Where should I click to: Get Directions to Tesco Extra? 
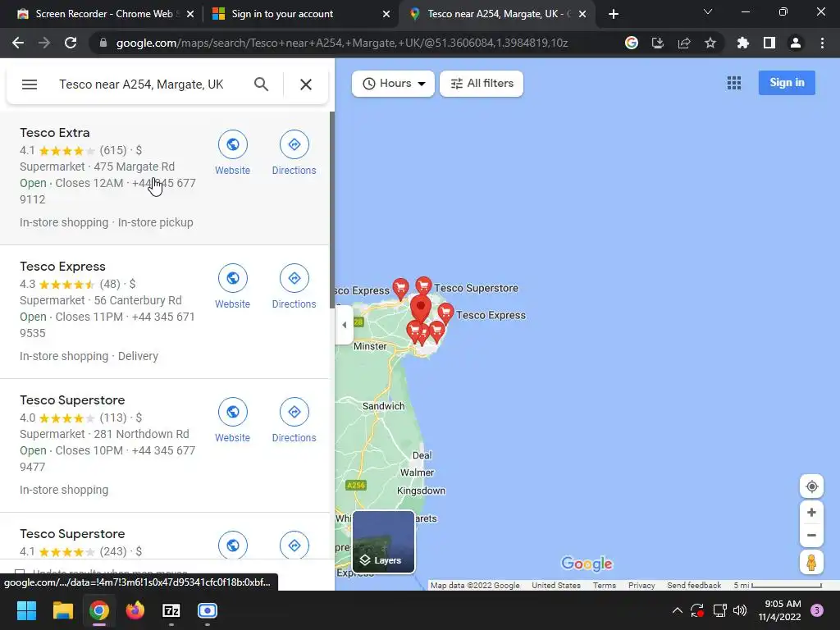pos(294,153)
